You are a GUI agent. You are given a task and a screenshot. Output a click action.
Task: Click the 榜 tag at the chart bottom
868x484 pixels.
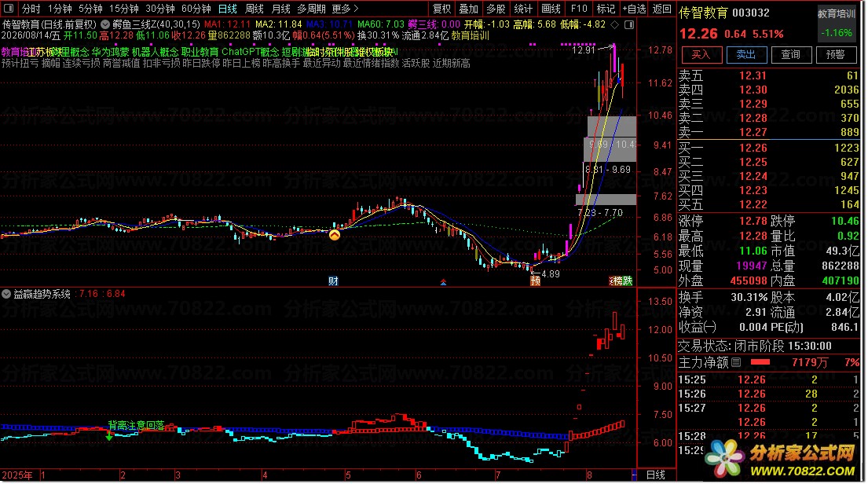(x=616, y=280)
